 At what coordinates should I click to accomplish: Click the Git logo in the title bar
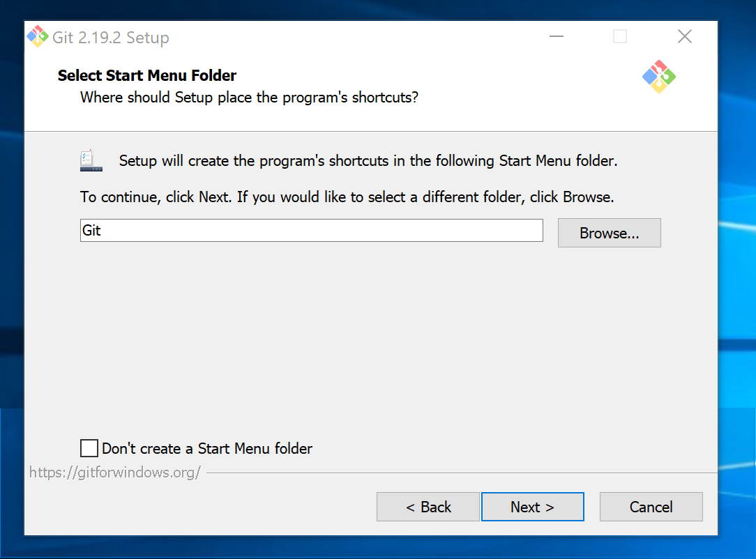point(38,37)
